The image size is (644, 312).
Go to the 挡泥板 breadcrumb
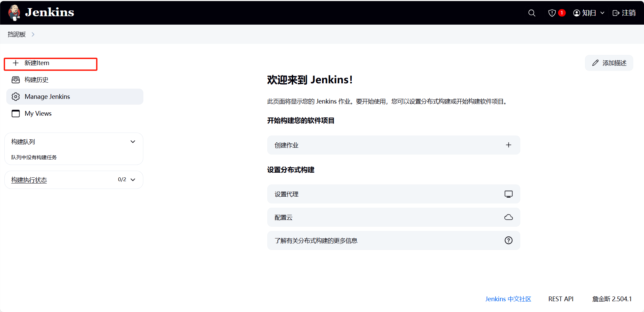[17, 34]
